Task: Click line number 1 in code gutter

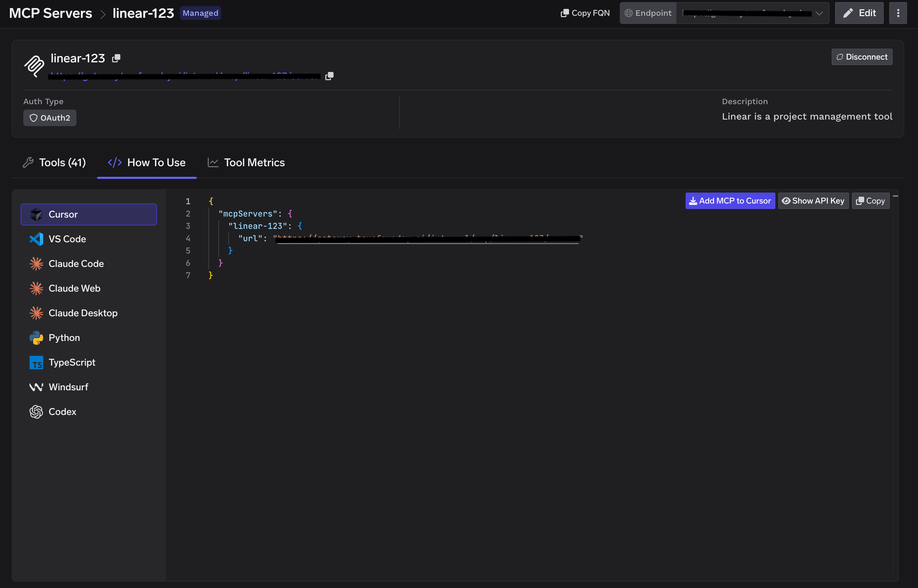Action: (188, 201)
